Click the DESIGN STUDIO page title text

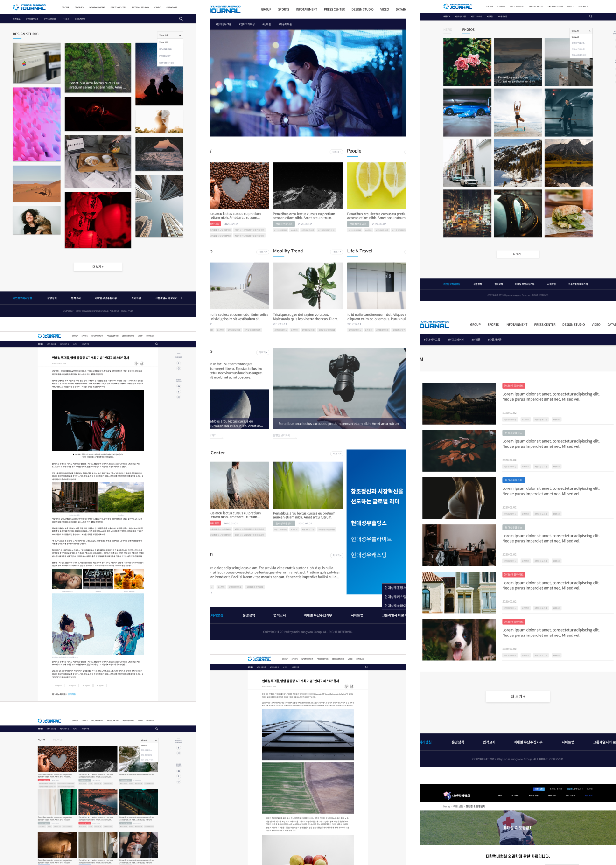(x=26, y=34)
